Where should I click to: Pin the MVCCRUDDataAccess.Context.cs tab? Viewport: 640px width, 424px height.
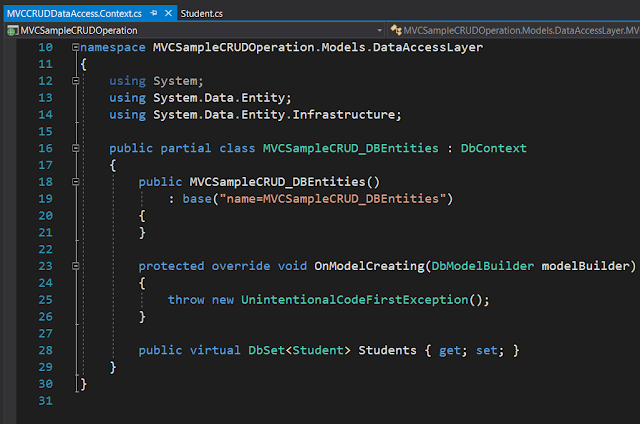click(154, 13)
